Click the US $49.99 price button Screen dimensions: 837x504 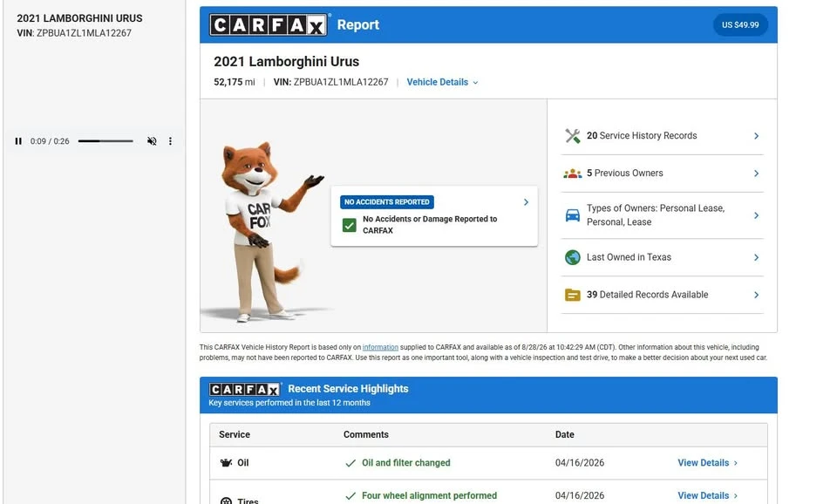[740, 25]
